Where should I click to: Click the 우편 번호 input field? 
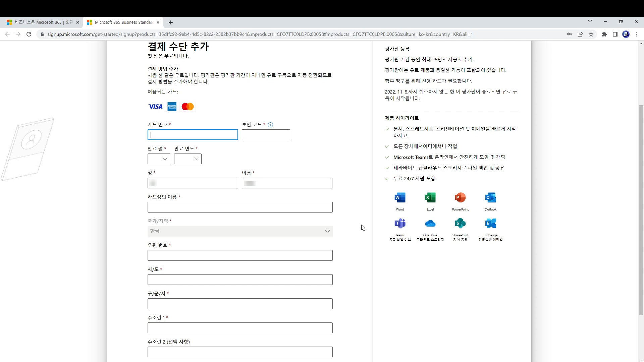click(x=240, y=255)
